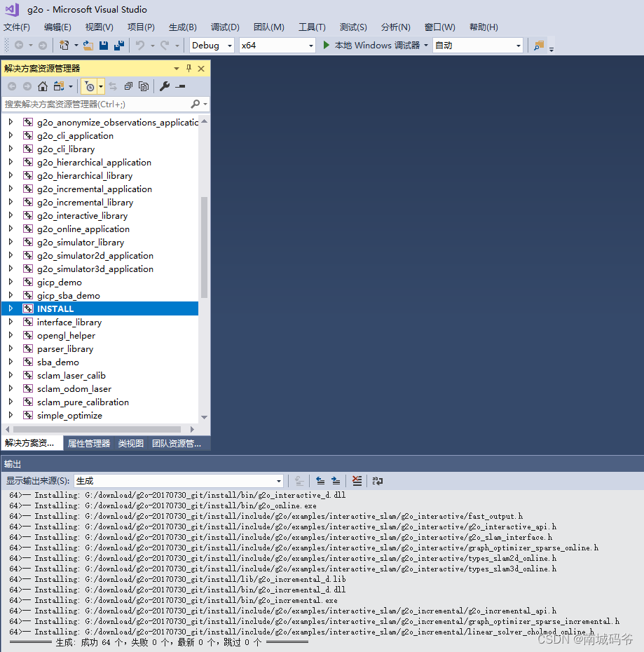Open the 项目(P) menu
The image size is (644, 652).
pos(141,27)
